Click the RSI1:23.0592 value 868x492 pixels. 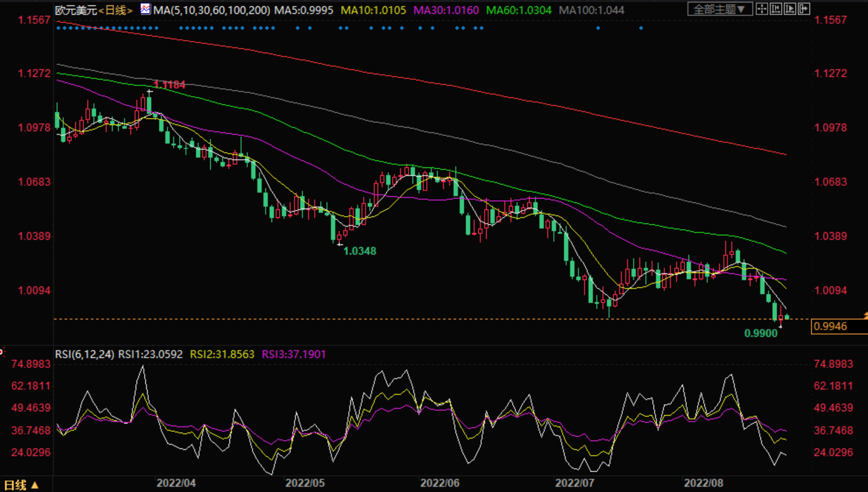click(151, 354)
